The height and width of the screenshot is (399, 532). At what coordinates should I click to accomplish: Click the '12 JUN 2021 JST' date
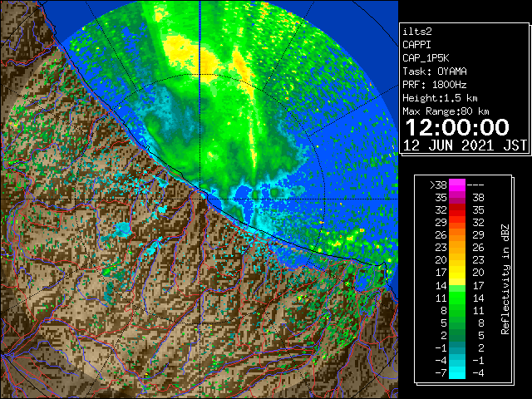(x=465, y=145)
